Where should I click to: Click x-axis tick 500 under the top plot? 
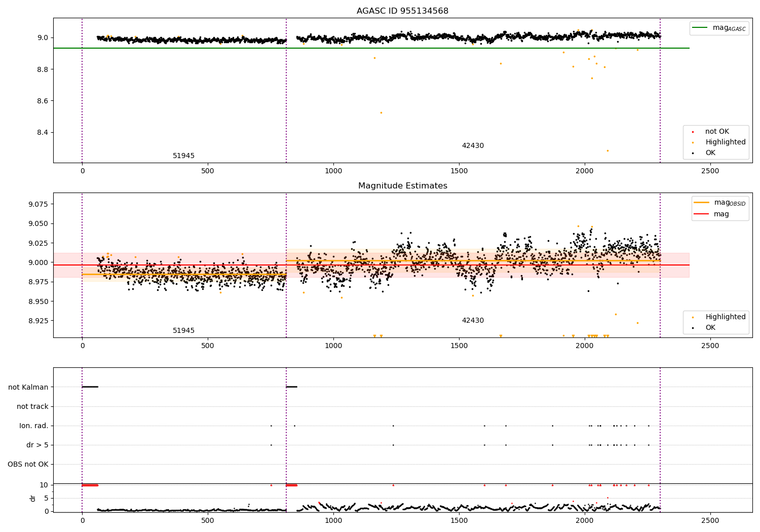pyautogui.click(x=208, y=171)
